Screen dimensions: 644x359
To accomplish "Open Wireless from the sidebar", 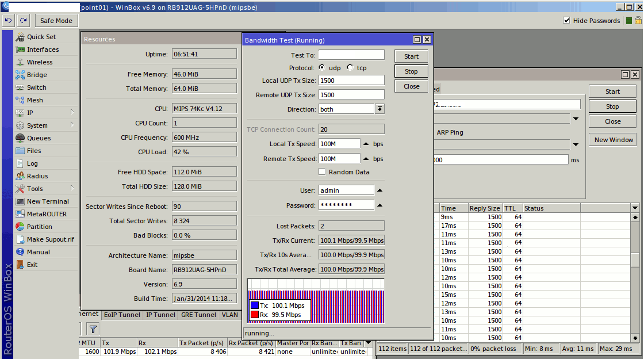I will (x=39, y=62).
